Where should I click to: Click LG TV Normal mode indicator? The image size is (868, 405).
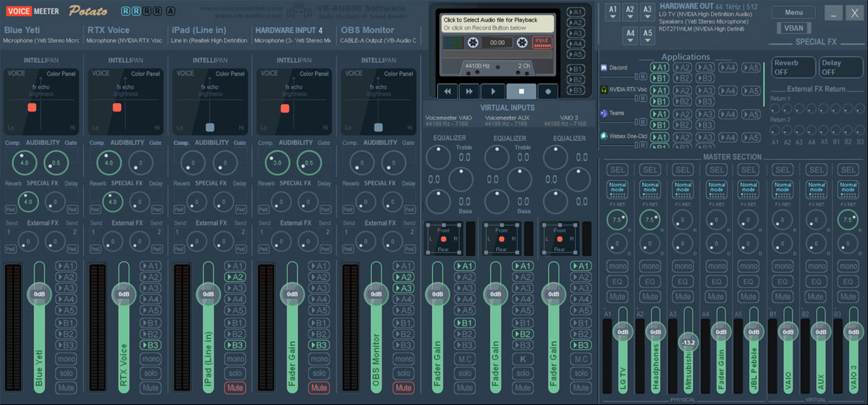[x=617, y=190]
